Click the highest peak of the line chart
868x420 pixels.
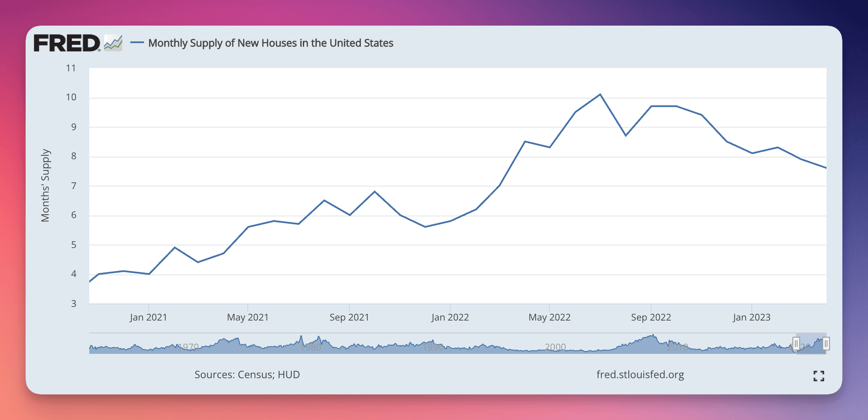pyautogui.click(x=600, y=94)
